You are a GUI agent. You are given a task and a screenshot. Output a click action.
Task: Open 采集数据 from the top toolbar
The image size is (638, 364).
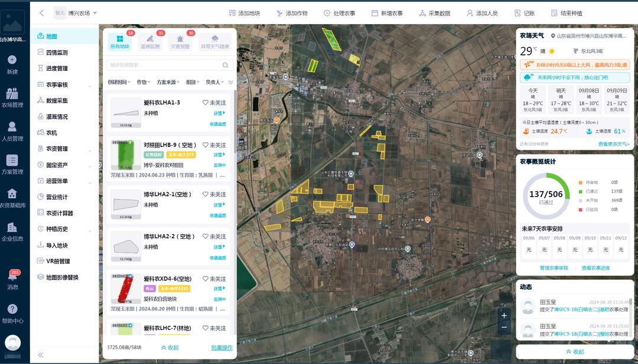(x=422, y=13)
